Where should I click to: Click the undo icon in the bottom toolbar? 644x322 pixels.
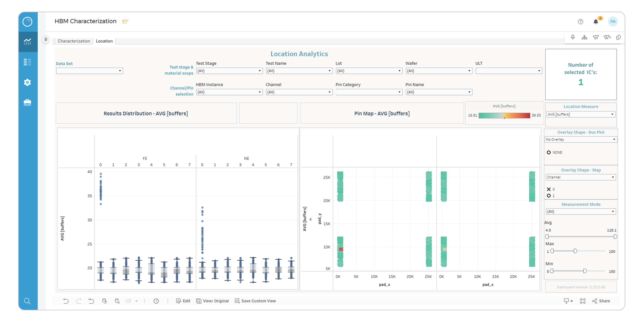[x=66, y=301]
